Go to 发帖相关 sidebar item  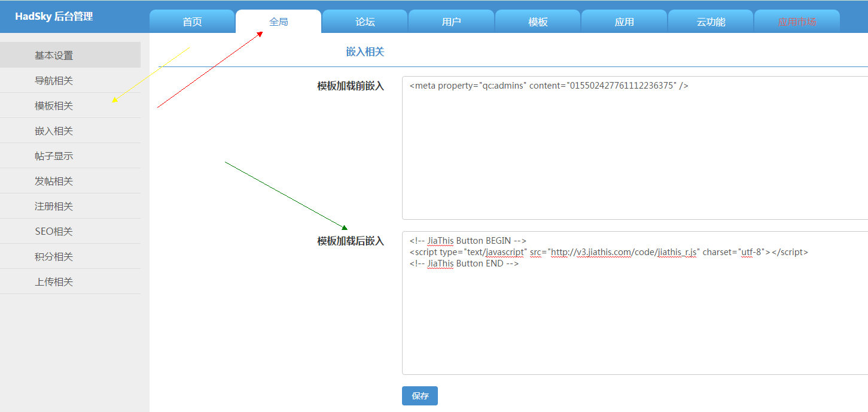pos(70,181)
